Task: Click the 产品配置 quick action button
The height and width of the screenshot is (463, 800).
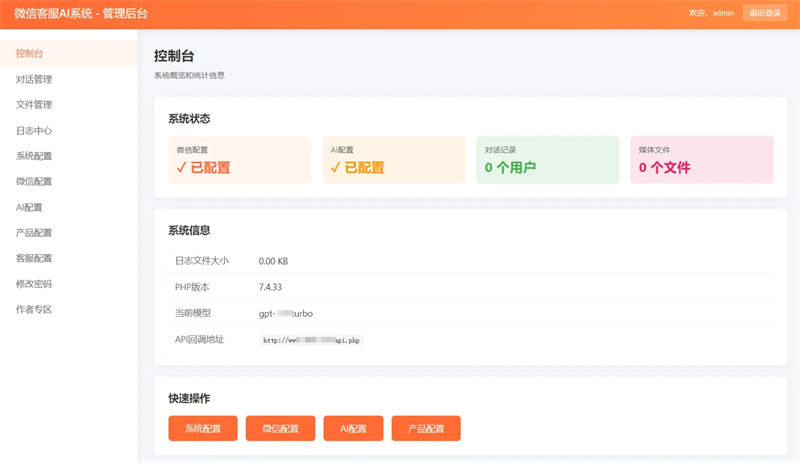Action: click(425, 428)
